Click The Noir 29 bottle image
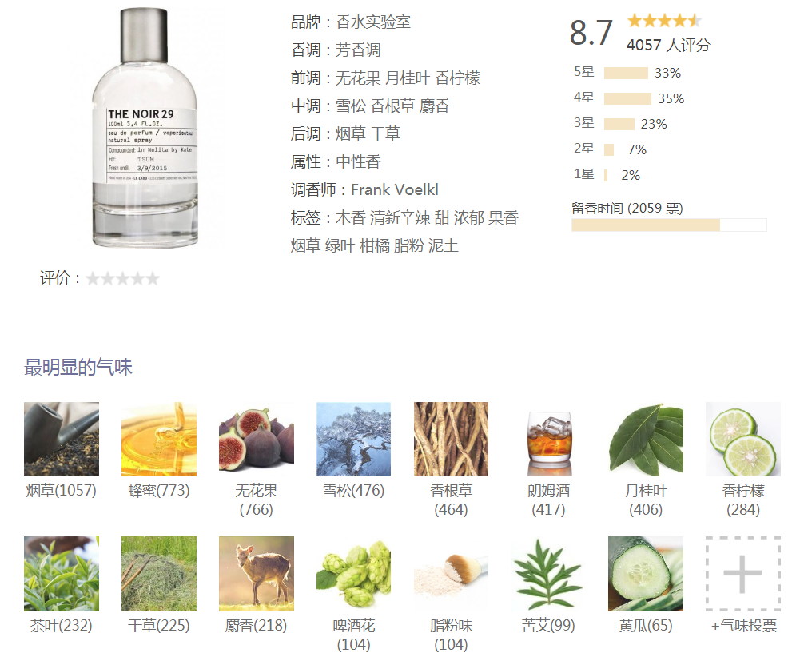 coord(145,127)
